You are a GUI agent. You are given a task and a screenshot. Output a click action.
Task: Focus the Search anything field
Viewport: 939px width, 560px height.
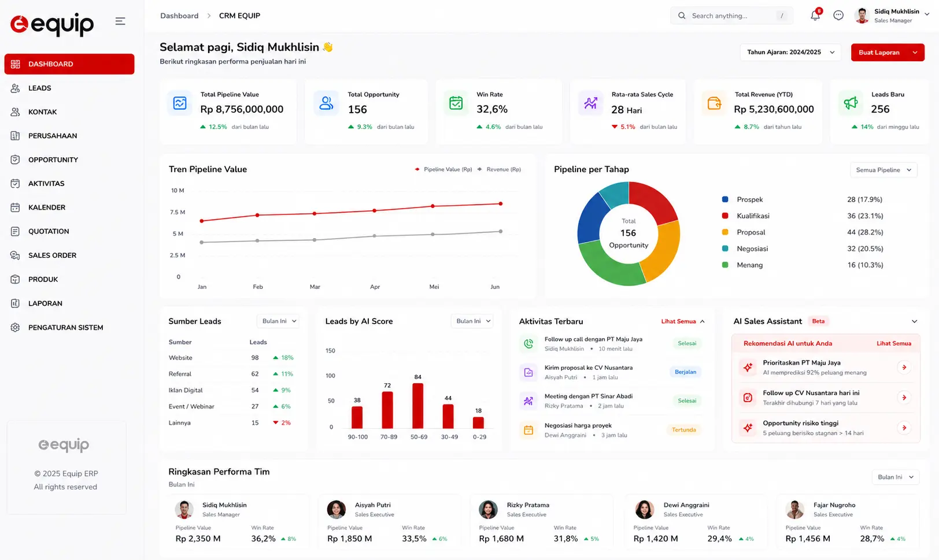point(731,16)
